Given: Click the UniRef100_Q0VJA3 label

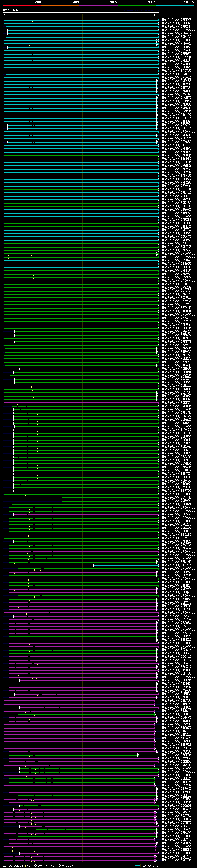Looking at the screenshot, I should pyautogui.click(x=177, y=94).
